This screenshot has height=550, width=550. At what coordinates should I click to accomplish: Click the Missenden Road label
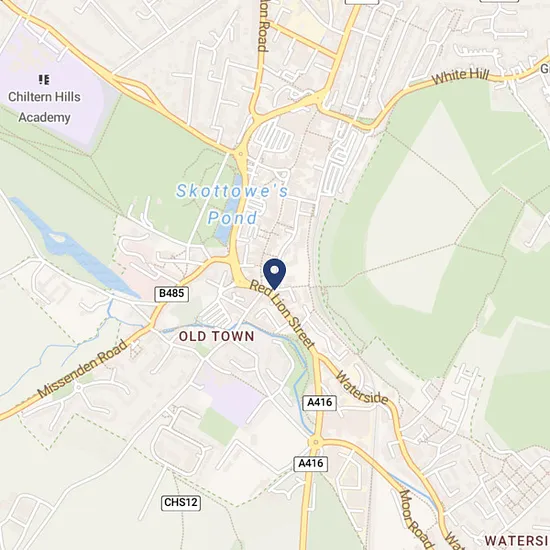tap(83, 368)
